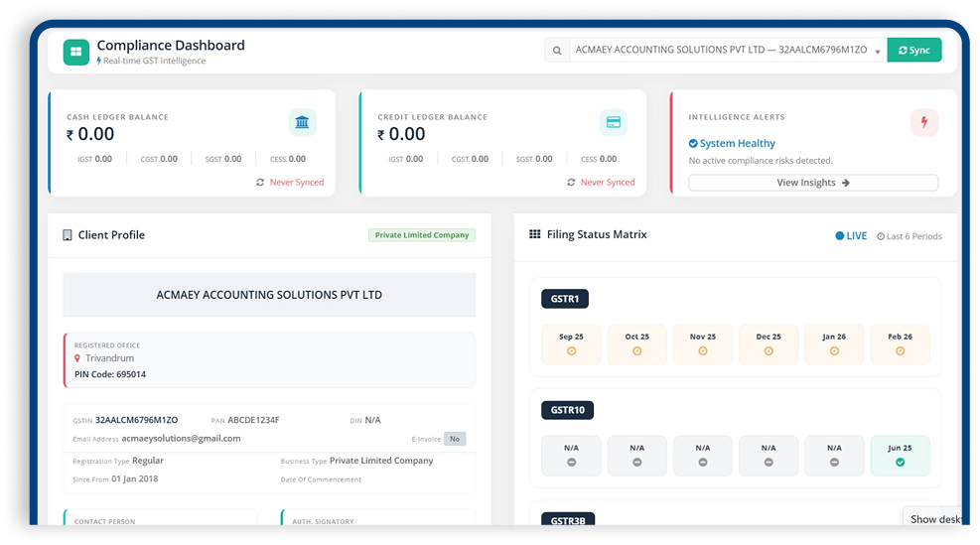Click the E-Invoice No toggle badge
Screen dimensions: 980x545
[455, 439]
